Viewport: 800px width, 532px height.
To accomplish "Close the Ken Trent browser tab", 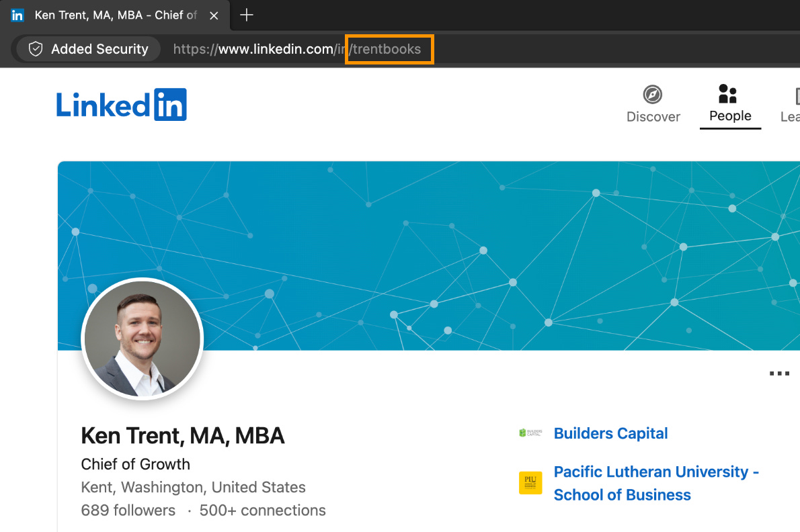I will click(214, 16).
